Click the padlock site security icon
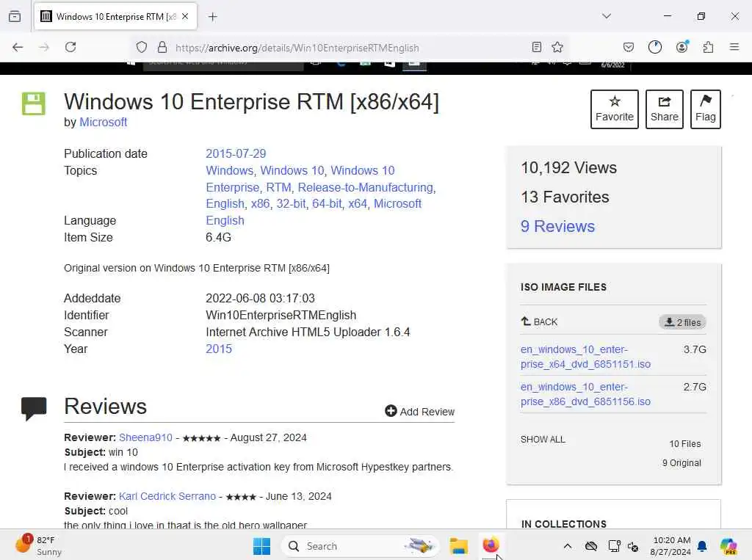 pyautogui.click(x=162, y=47)
